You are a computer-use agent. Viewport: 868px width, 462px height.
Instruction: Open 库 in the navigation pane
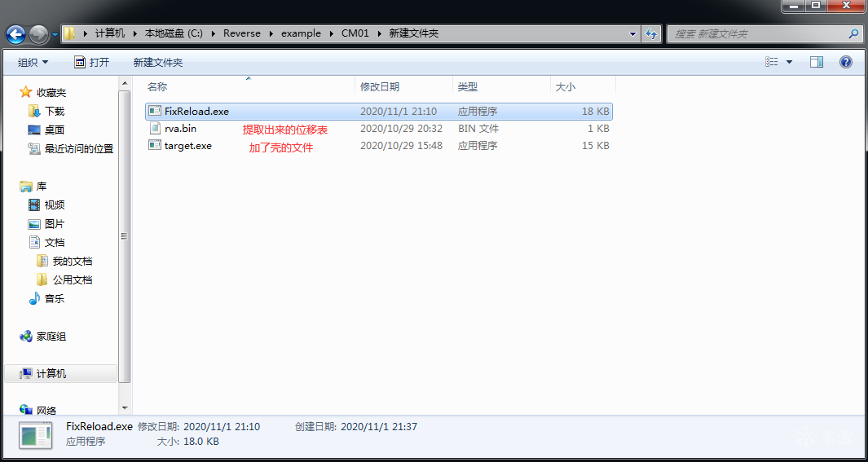[x=41, y=187]
